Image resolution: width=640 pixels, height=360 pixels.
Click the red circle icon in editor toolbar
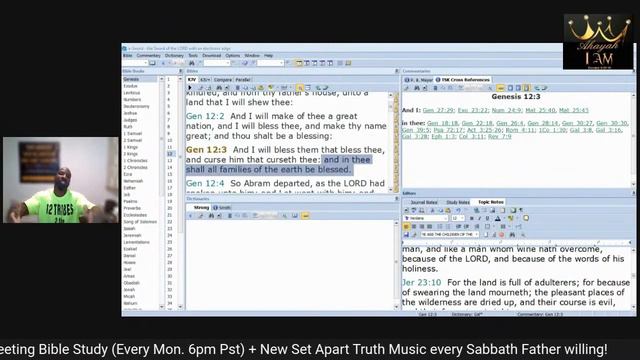(502, 235)
